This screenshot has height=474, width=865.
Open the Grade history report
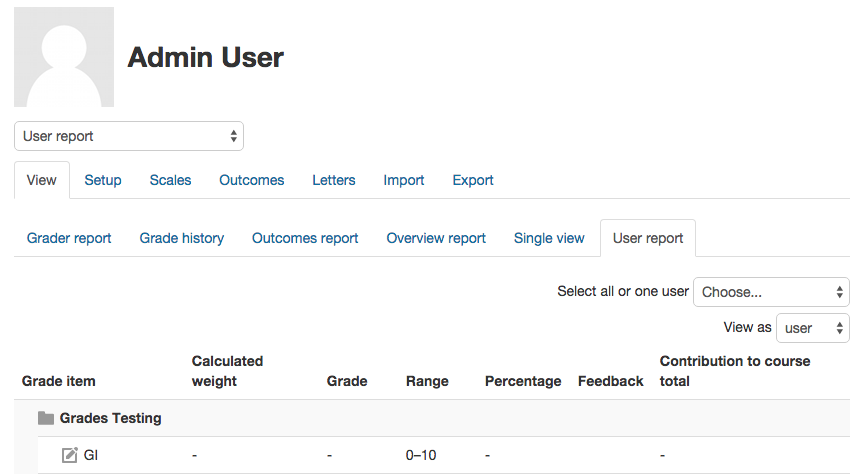[x=181, y=238]
